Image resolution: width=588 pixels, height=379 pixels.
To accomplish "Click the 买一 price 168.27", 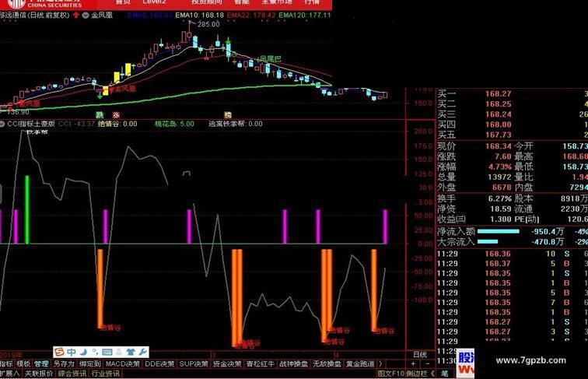I will coord(498,94).
